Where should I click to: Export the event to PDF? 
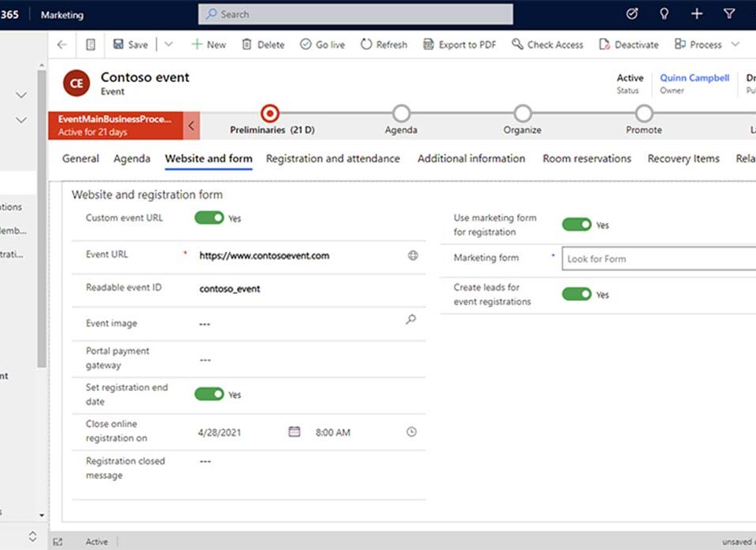click(459, 44)
